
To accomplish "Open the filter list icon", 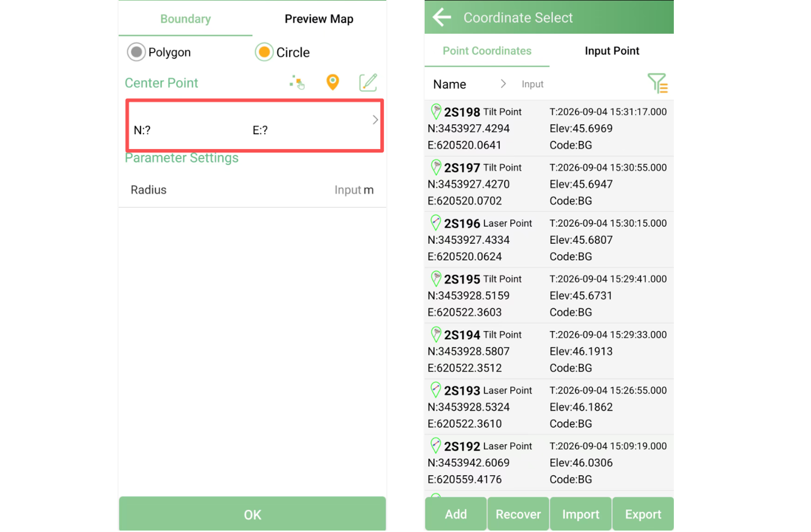I will click(657, 83).
